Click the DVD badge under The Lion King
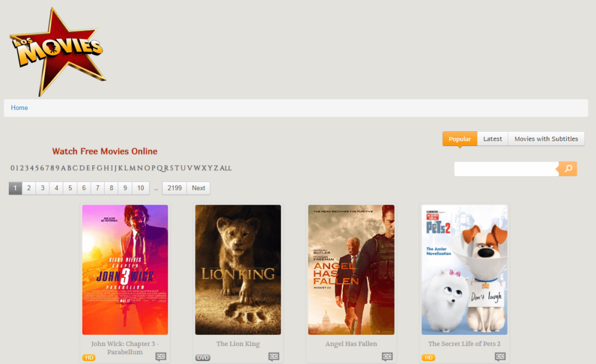Image resolution: width=596 pixels, height=364 pixels. point(203,358)
